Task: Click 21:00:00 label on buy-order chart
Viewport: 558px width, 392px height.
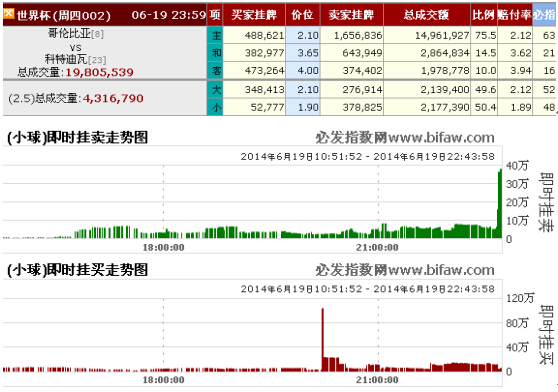Action: pyautogui.click(x=377, y=380)
